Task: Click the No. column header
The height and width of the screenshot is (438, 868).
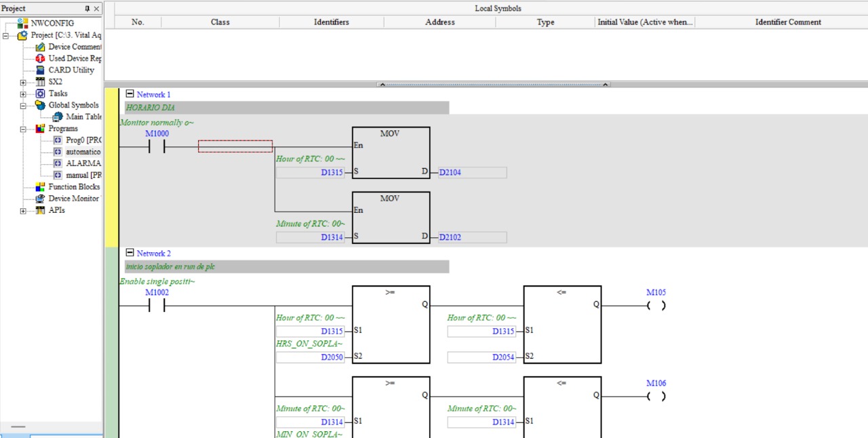Action: coord(138,22)
